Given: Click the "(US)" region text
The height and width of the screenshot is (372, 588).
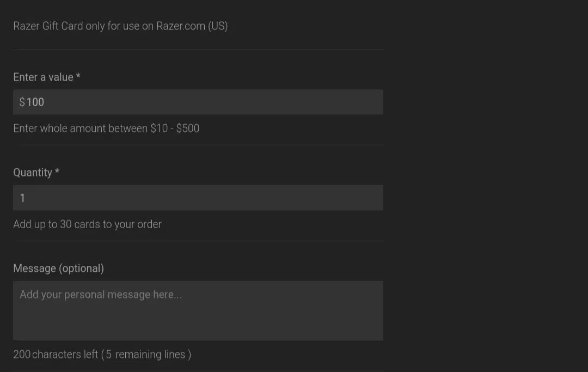Looking at the screenshot, I should (x=218, y=26).
